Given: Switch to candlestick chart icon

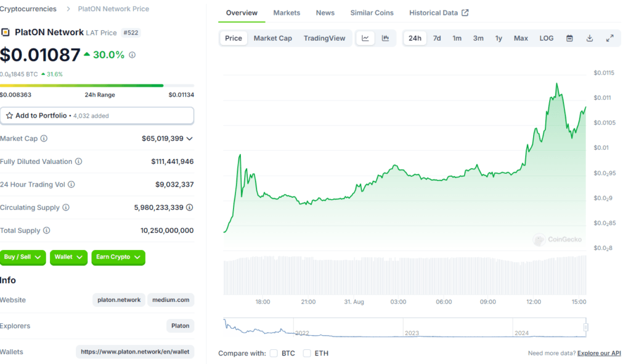Looking at the screenshot, I should 386,38.
